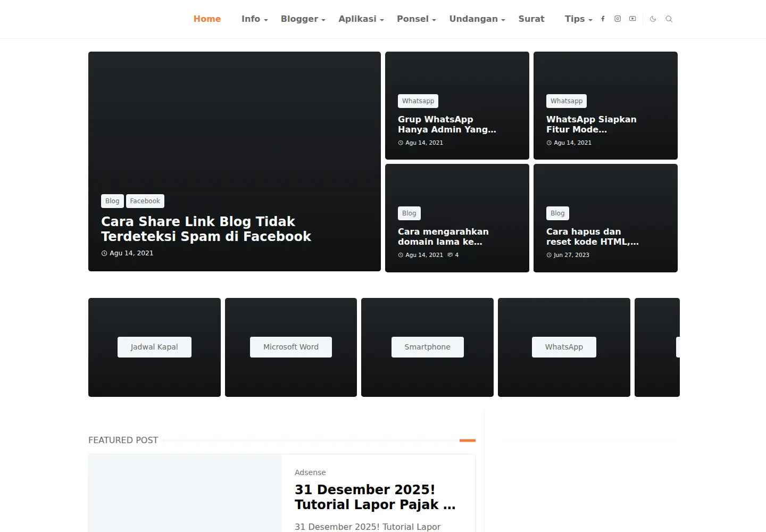Viewport: 766px width, 532px height.
Task: Expand the Blogger dropdown menu
Action: coord(303,19)
